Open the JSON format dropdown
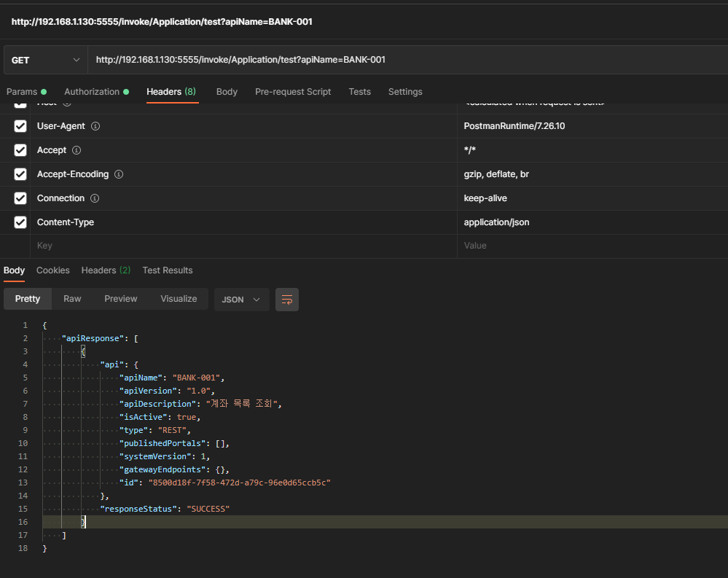The height and width of the screenshot is (578, 728). (241, 300)
